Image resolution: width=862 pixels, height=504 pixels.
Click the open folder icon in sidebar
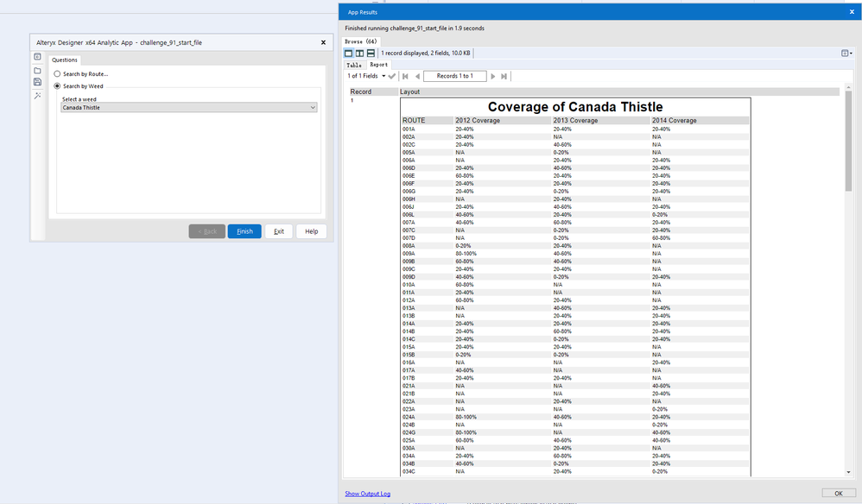(37, 71)
